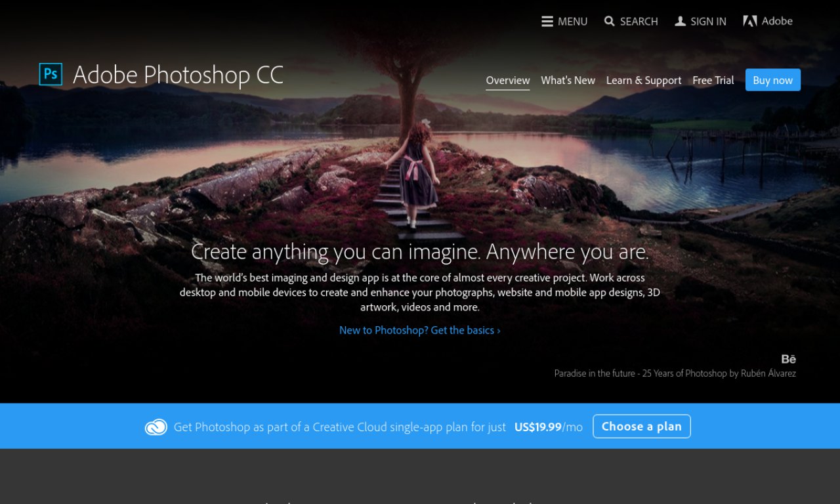Select the Overview tab
The width and height of the screenshot is (840, 504).
pos(508,80)
